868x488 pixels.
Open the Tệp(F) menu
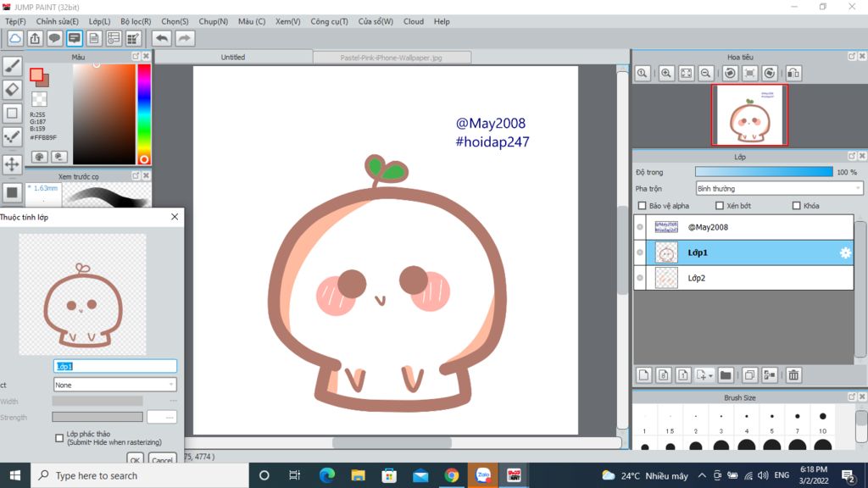tap(15, 21)
